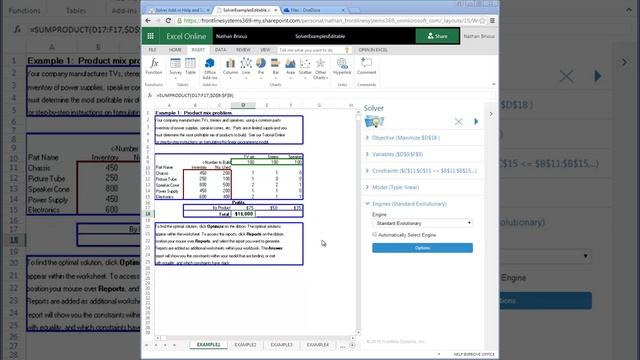Insert a Pie chart

261,67
